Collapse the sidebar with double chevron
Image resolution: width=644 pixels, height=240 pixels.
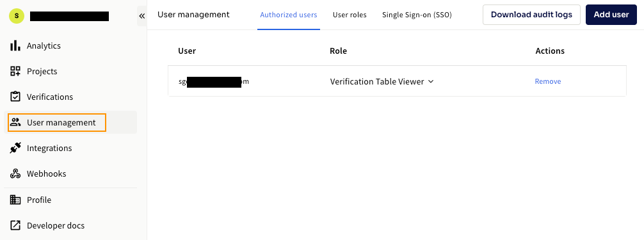click(x=141, y=16)
